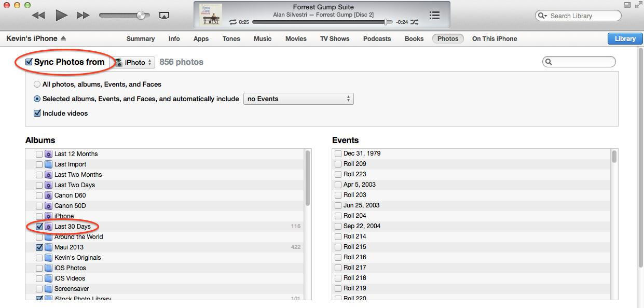Click the fast forward next track button
Viewport: 644px width, 308px height.
(x=83, y=16)
